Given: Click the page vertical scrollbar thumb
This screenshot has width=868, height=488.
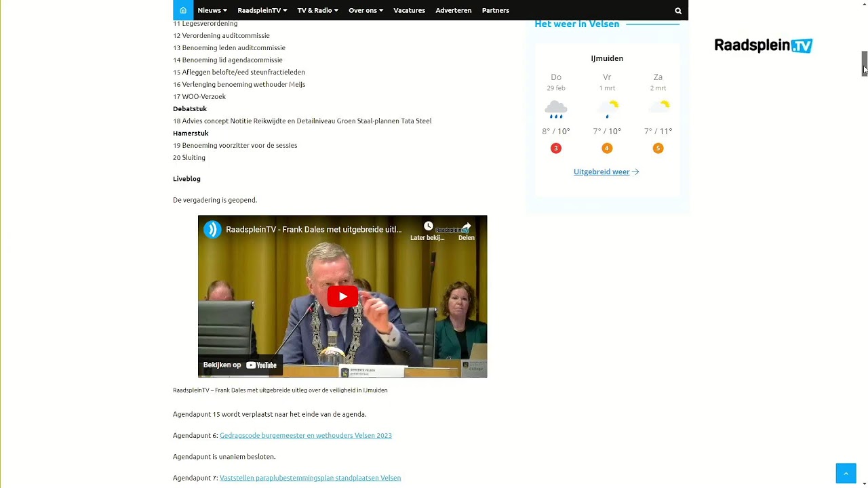Looking at the screenshot, I should 864,63.
